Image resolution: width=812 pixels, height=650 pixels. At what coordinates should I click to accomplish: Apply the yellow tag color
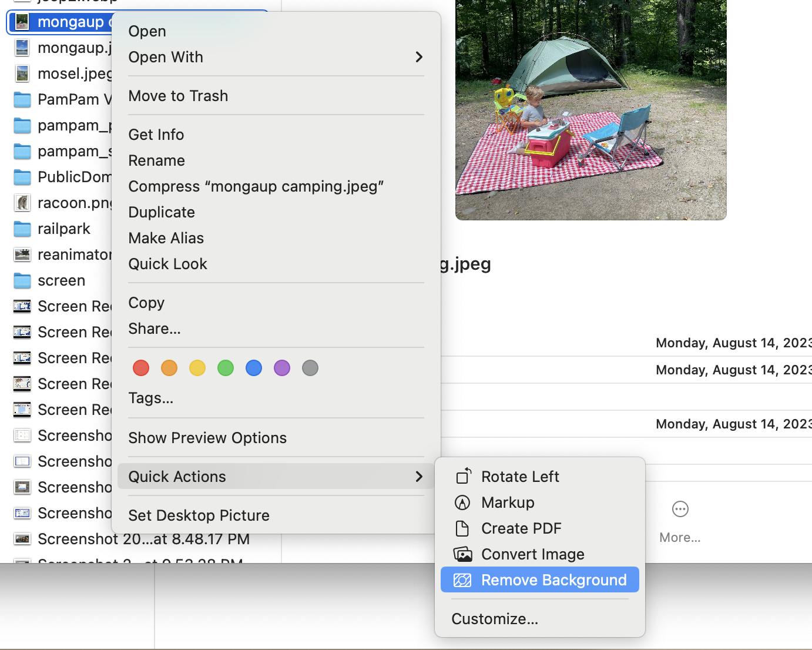pos(197,368)
